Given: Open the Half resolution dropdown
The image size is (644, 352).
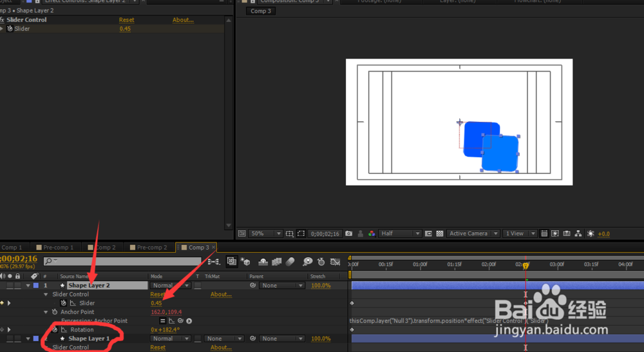Looking at the screenshot, I should tap(400, 233).
